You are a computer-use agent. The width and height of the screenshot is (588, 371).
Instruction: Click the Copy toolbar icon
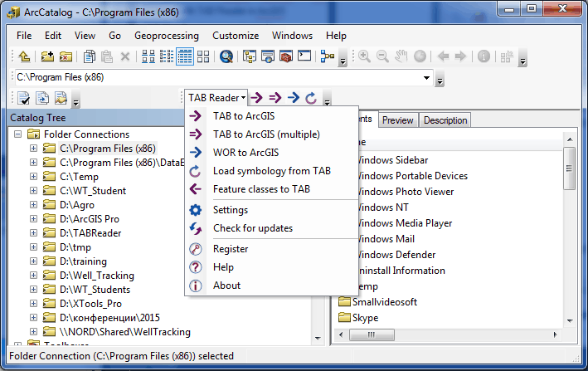point(90,56)
